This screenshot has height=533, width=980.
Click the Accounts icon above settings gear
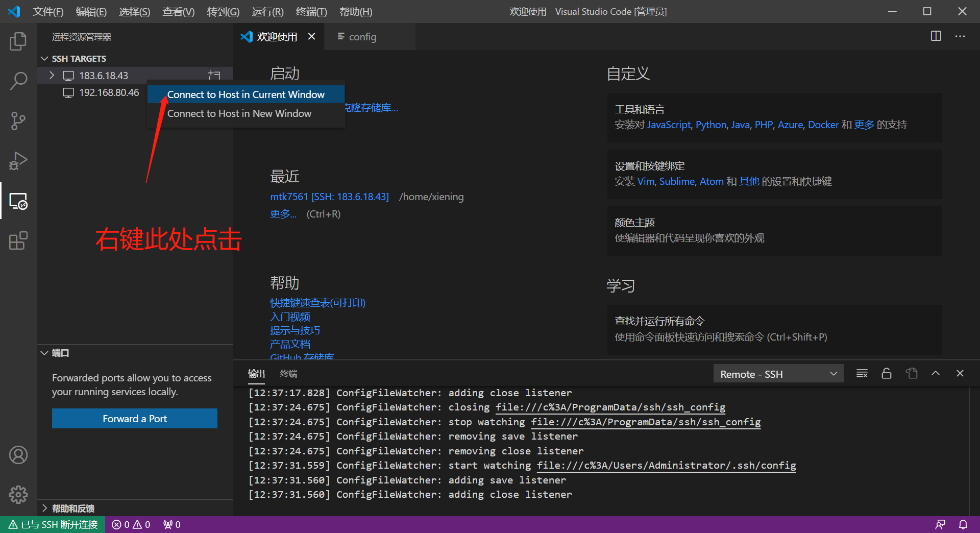pyautogui.click(x=18, y=455)
